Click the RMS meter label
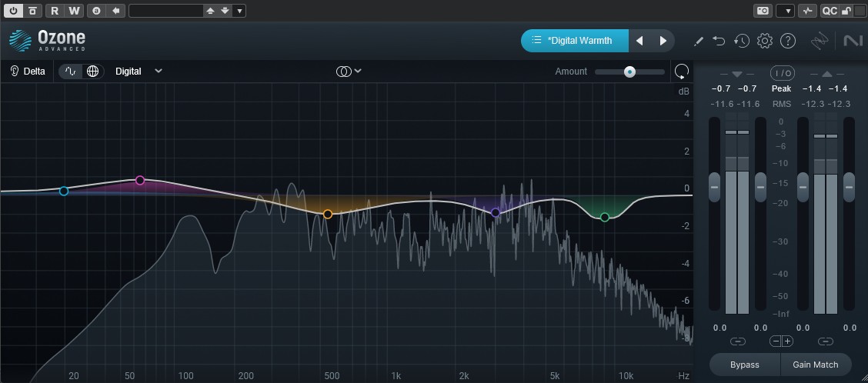868x383 pixels. pos(782,104)
